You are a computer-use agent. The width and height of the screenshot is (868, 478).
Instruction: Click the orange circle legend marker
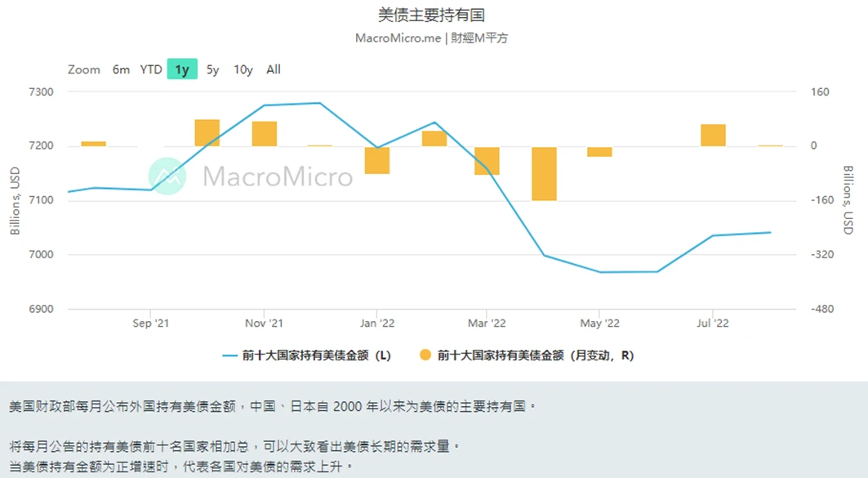coord(425,355)
